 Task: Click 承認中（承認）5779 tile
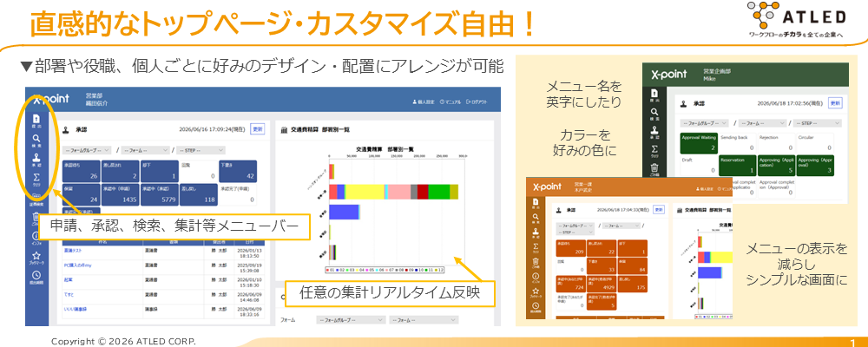point(160,195)
